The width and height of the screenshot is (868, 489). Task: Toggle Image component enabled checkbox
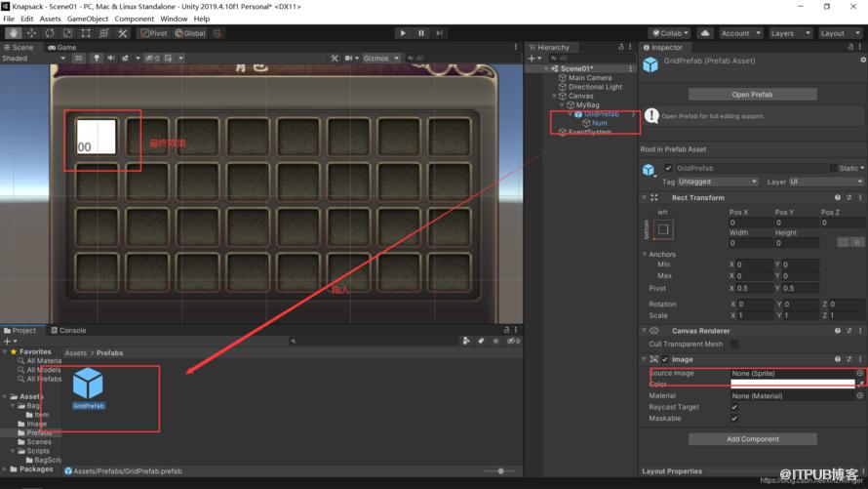pos(665,360)
